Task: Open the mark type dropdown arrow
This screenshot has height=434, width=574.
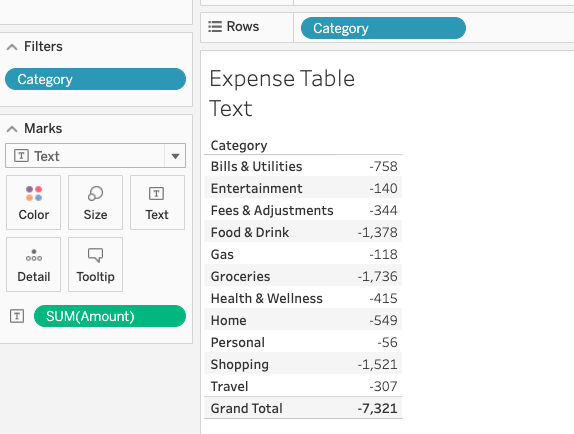Action: 175,156
